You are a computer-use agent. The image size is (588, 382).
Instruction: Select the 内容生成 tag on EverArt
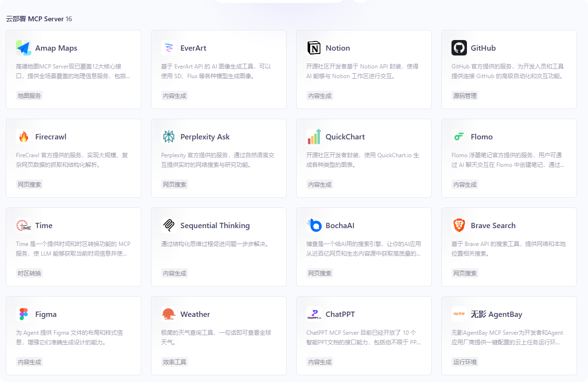[x=175, y=95]
